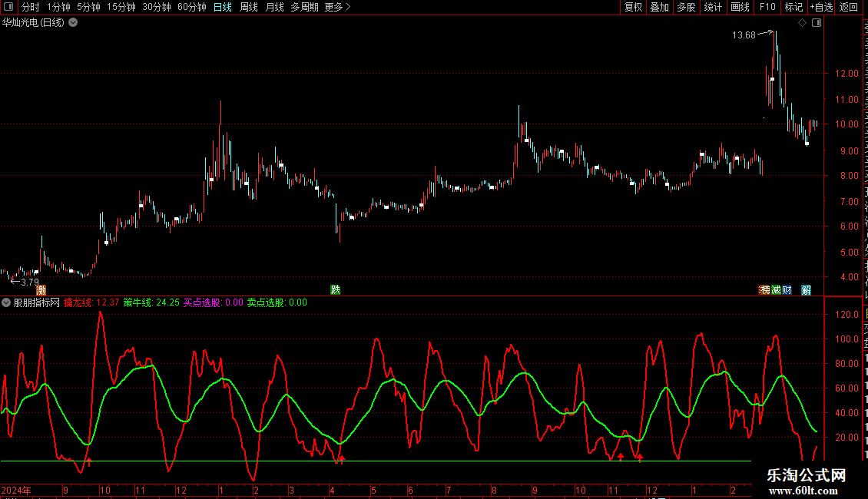This screenshot has height=499, width=868.
Task: Switch to 月线 monthly chart
Action: click(274, 7)
